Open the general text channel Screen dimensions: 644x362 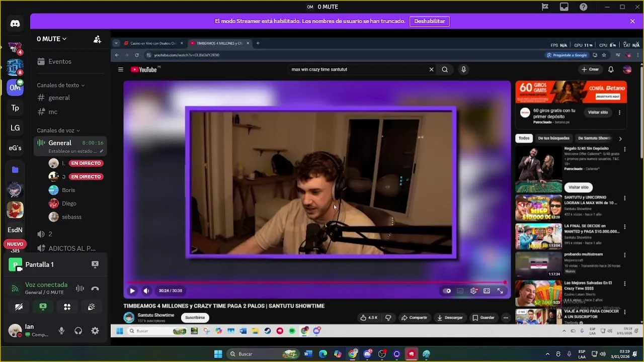click(x=70, y=98)
